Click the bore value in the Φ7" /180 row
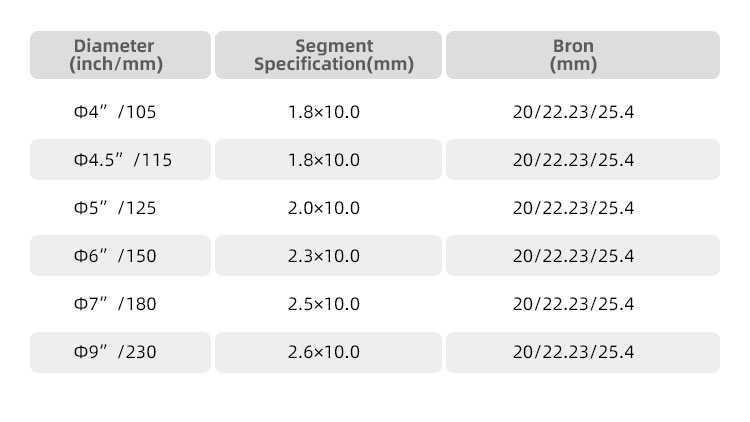Screen dimensions: 750x422 click(573, 304)
